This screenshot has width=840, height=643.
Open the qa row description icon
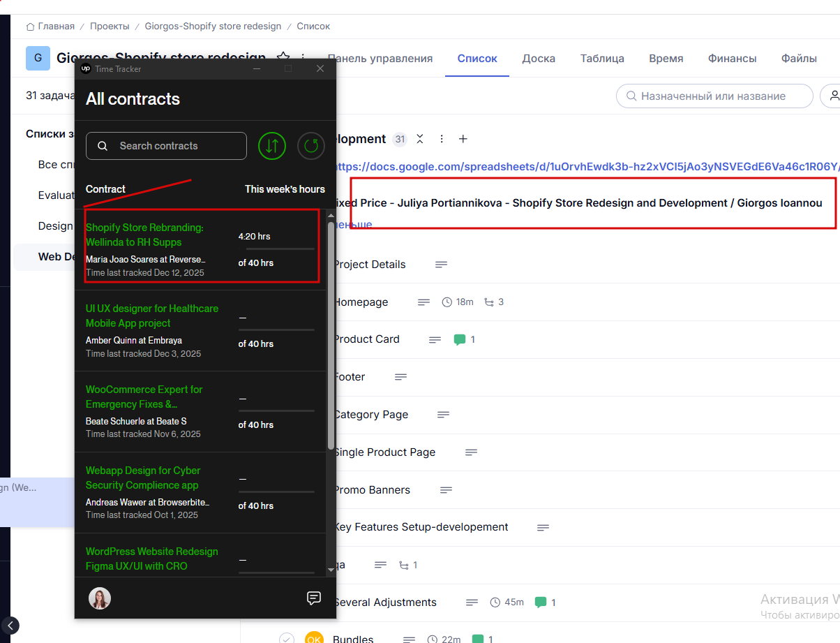click(x=380, y=565)
